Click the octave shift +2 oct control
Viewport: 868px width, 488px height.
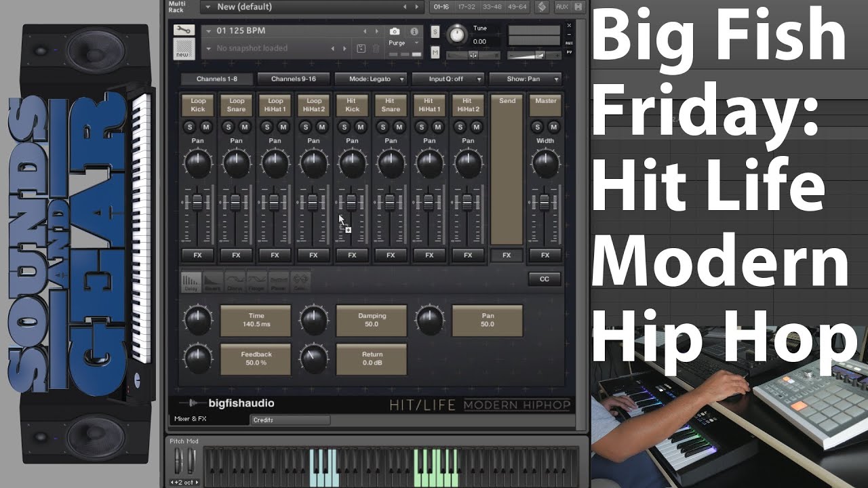click(x=184, y=482)
